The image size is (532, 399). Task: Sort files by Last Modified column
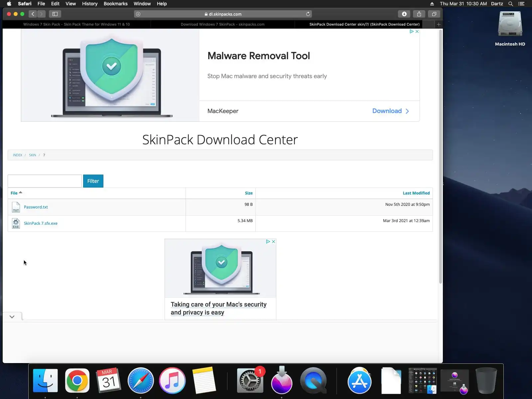tap(416, 193)
